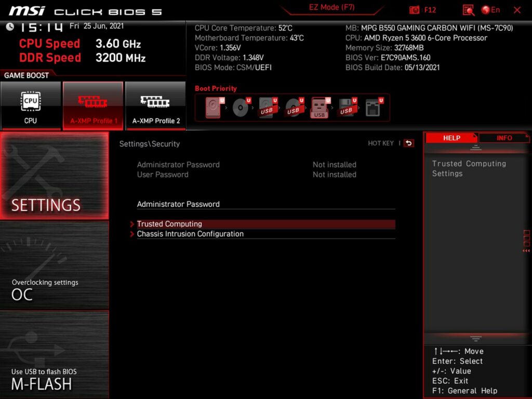
Task: Click the GAME BOOST label
Action: click(26, 75)
